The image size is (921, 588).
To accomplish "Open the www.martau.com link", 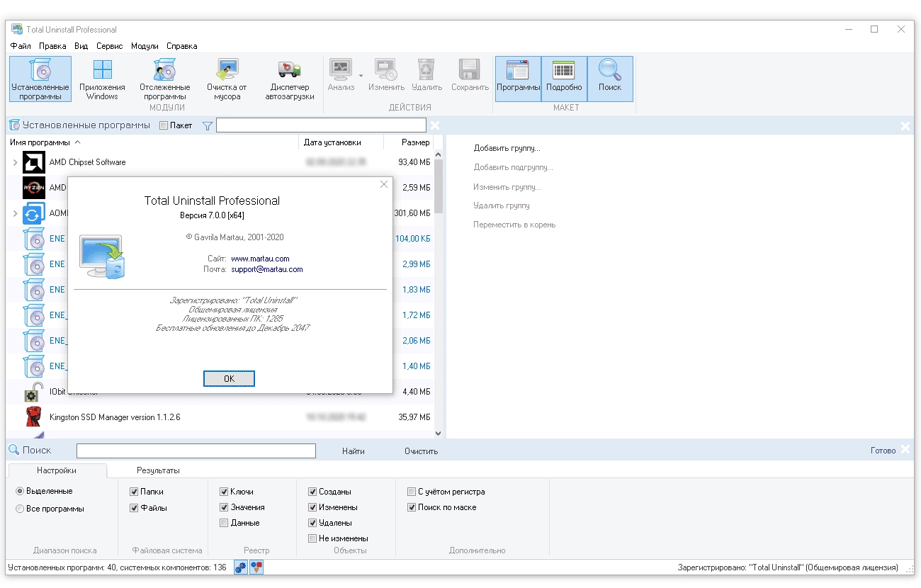I will [x=260, y=259].
